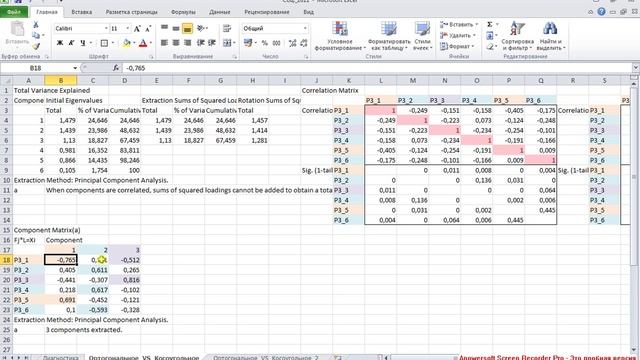The image size is (640, 360).
Task: Click the large Paste (Вставить) clipboard icon
Action: tap(17, 29)
